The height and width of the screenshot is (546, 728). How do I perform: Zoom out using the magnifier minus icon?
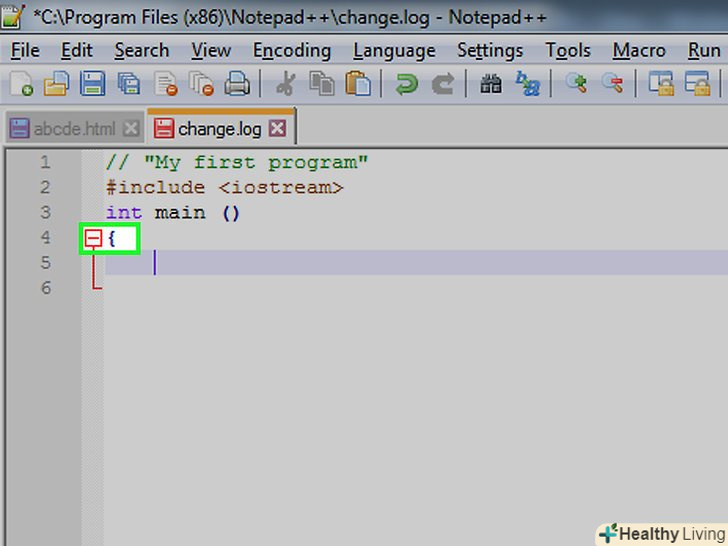(612, 84)
